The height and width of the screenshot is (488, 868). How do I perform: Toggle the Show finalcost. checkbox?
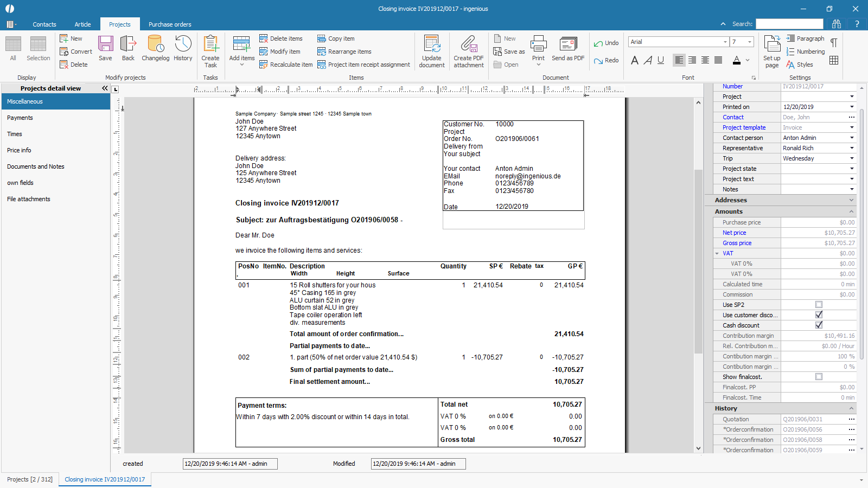point(819,377)
